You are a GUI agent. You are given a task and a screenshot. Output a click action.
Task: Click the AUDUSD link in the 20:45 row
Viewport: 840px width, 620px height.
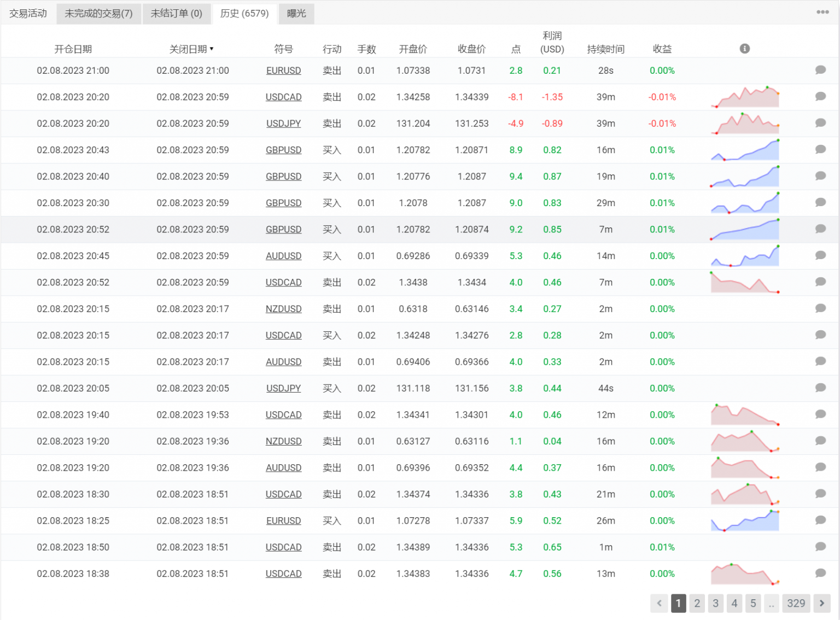tap(283, 255)
